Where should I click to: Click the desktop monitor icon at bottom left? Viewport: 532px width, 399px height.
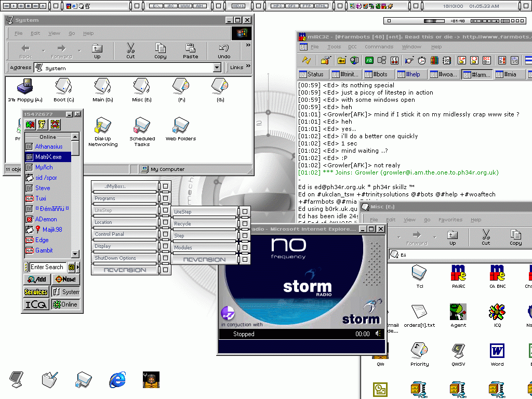point(16,379)
